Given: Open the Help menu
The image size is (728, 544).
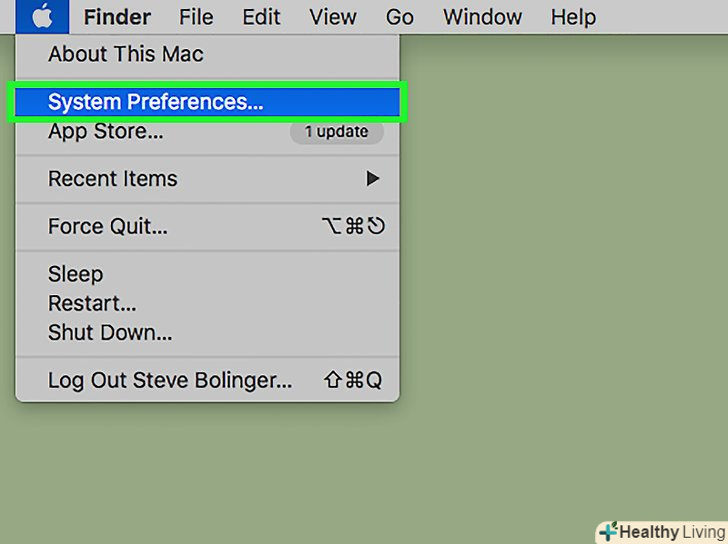Looking at the screenshot, I should (x=573, y=17).
